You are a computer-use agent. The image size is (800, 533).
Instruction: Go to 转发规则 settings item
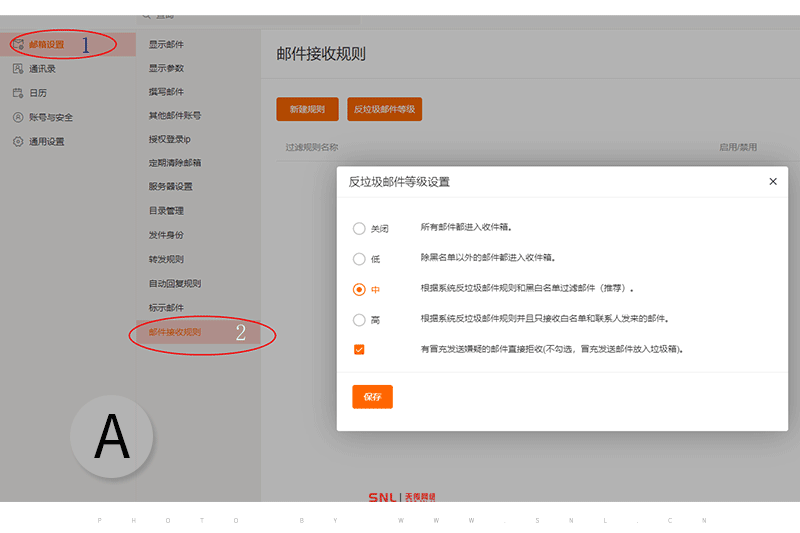coord(166,259)
